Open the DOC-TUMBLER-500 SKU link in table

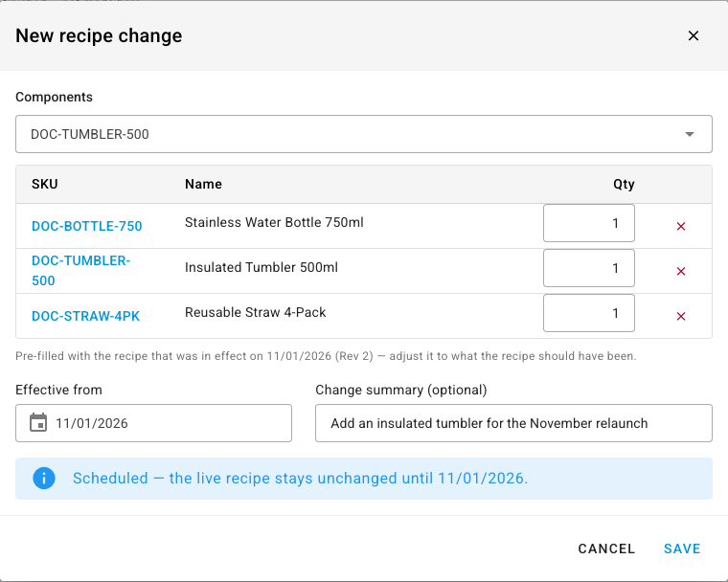click(80, 271)
